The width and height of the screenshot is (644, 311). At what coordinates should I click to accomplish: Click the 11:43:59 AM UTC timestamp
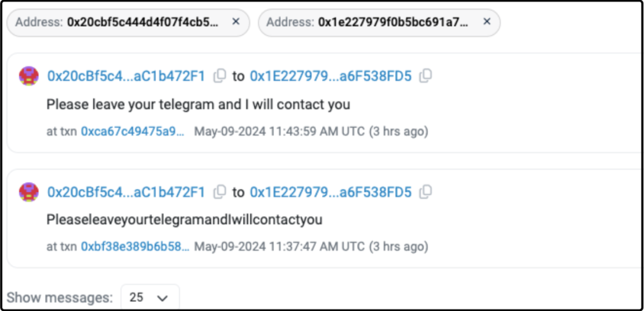(x=311, y=131)
